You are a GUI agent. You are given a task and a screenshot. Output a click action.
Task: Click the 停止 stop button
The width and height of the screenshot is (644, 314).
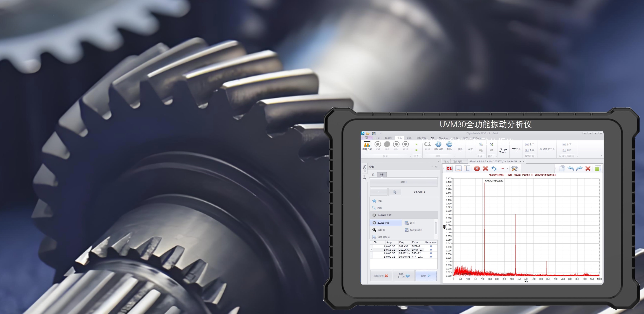pyautogui.click(x=387, y=146)
